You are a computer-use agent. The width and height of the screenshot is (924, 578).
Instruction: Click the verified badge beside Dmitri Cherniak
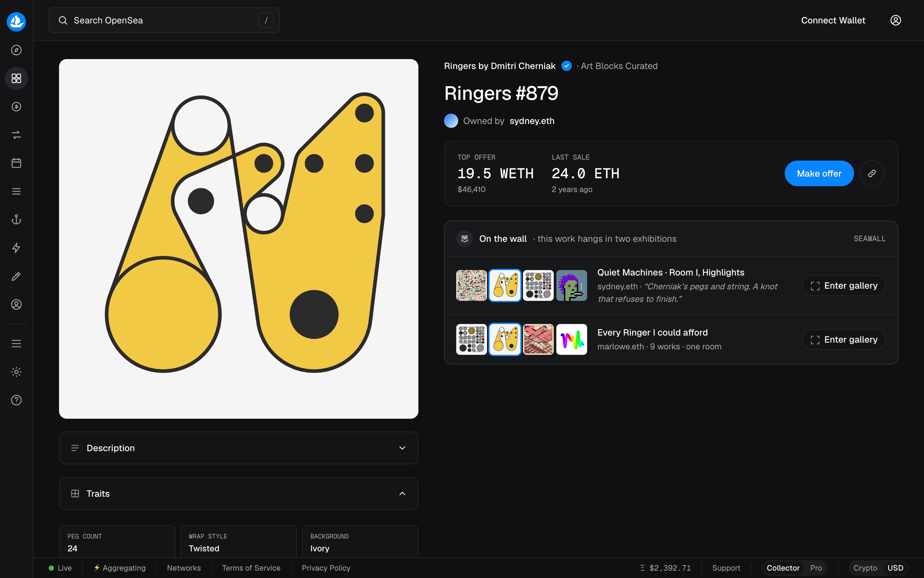point(567,66)
